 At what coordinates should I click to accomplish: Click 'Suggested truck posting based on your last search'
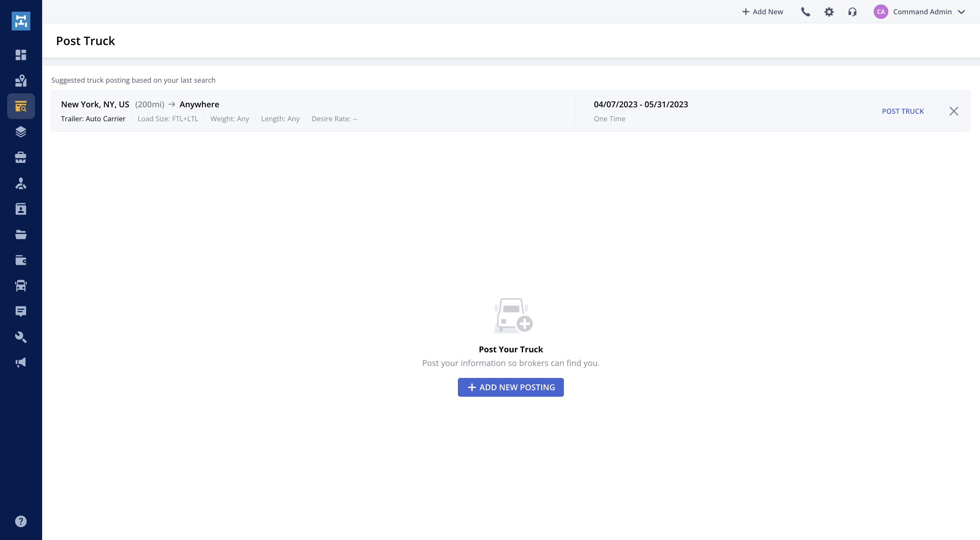click(x=133, y=80)
